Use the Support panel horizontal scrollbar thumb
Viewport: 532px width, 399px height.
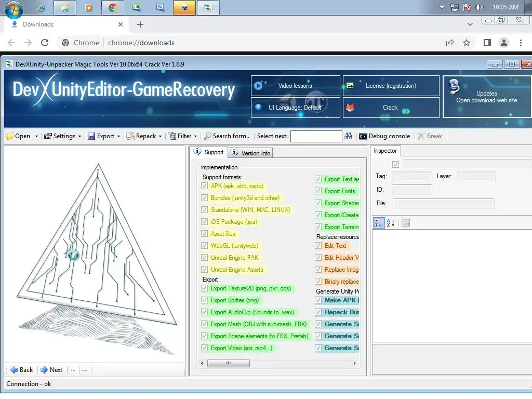pos(229,363)
